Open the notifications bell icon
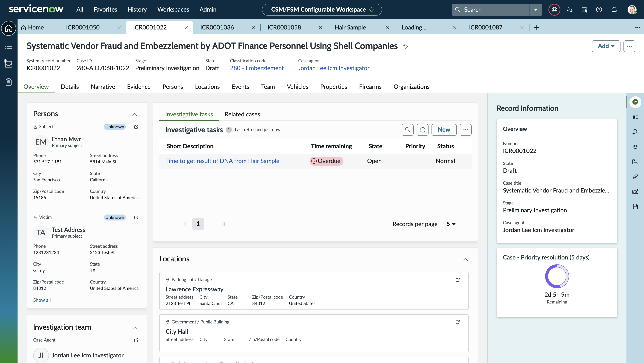 tap(614, 10)
